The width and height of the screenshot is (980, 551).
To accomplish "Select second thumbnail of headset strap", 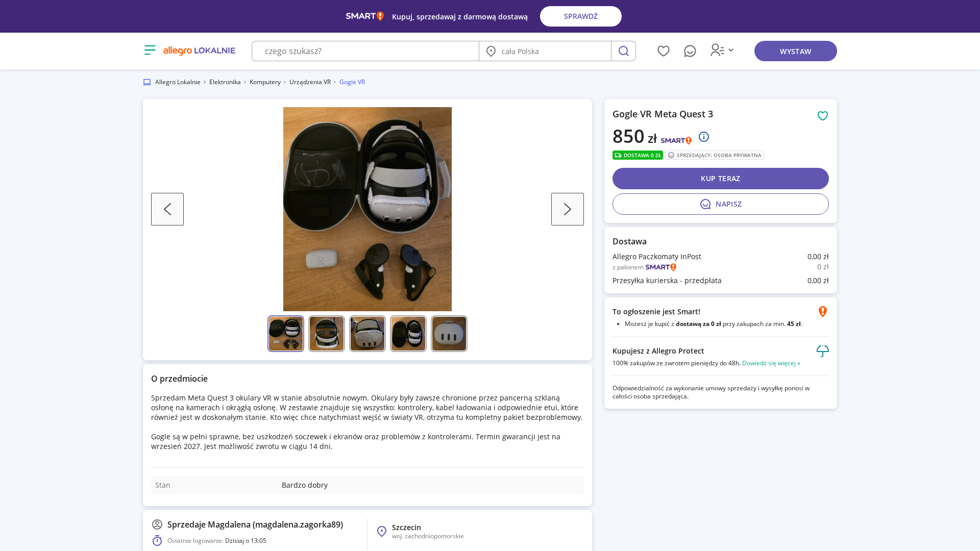I will coord(327,334).
